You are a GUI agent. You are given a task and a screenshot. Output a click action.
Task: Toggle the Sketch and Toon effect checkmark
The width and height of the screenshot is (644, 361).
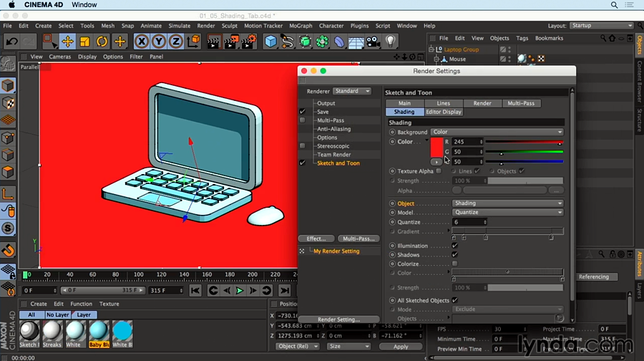(302, 163)
